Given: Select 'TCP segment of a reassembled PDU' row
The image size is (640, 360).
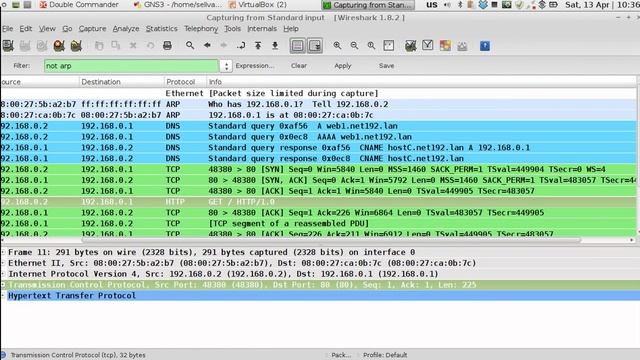Looking at the screenshot, I should point(318,223).
